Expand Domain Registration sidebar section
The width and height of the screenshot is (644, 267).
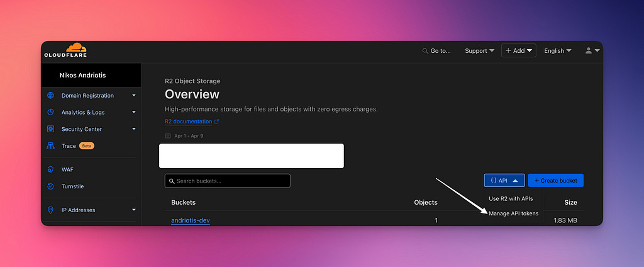click(134, 96)
